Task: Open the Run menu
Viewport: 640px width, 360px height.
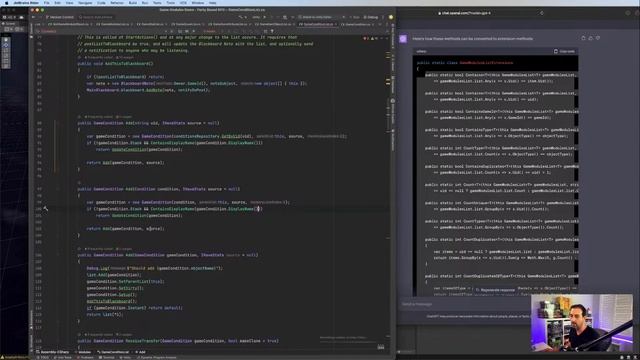Action: pyautogui.click(x=145, y=3)
